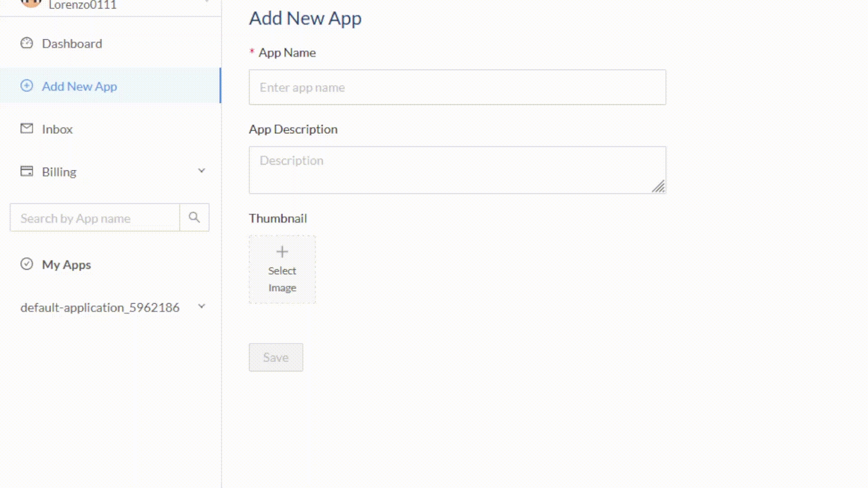The width and height of the screenshot is (868, 488).
Task: Select default-application_5962186 app entry
Action: click(x=100, y=308)
